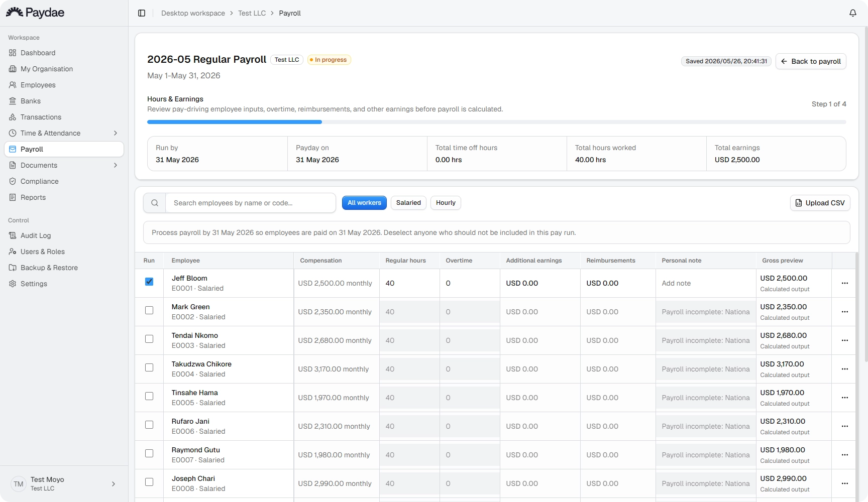Open row actions menu for Takudzwa Chikore
The image size is (868, 502).
(x=845, y=369)
